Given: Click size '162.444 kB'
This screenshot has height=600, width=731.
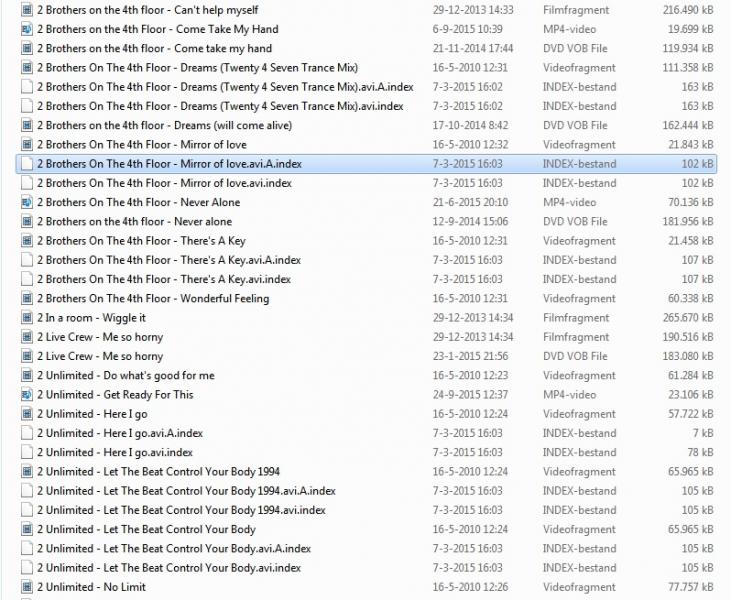Looking at the screenshot, I should pyautogui.click(x=688, y=125).
